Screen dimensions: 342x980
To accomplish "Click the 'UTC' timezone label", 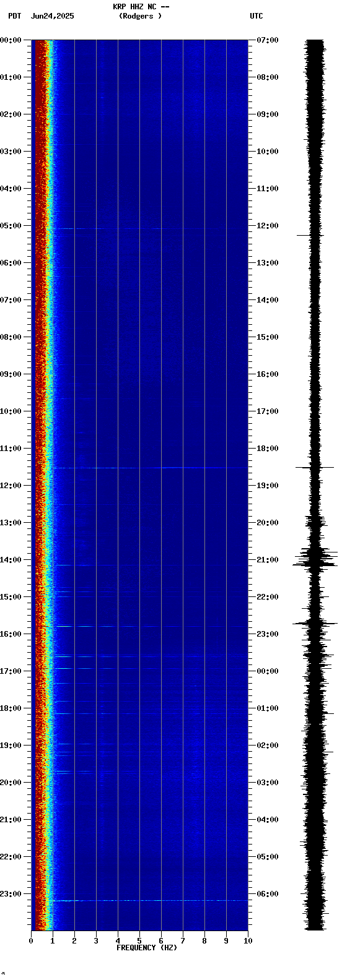I will click(x=256, y=16).
